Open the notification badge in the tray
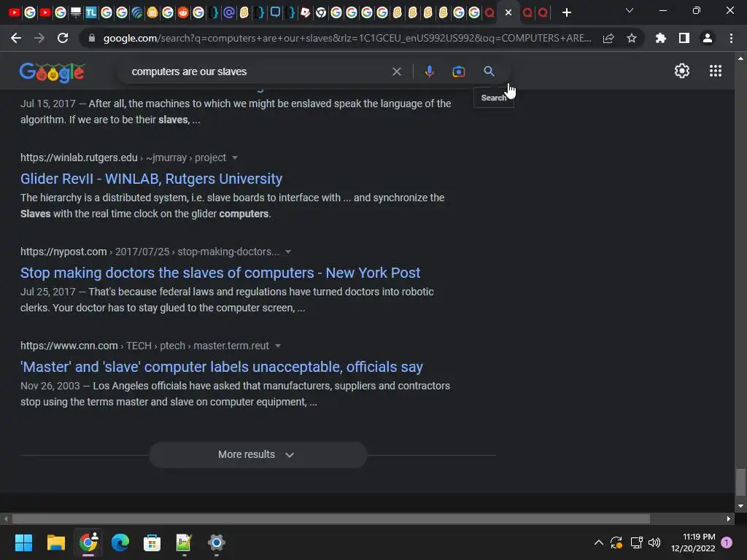The height and width of the screenshot is (560, 747). (x=727, y=542)
